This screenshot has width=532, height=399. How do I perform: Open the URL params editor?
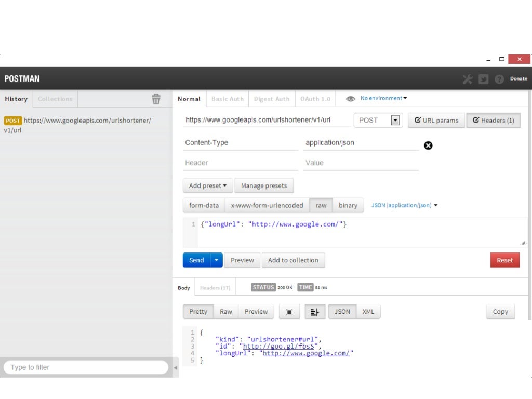436,121
